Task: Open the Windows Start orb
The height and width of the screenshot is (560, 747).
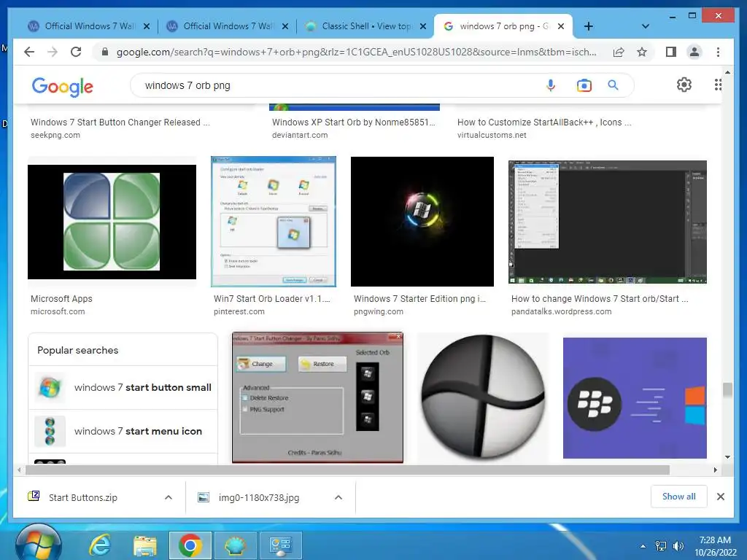Action: click(x=38, y=542)
